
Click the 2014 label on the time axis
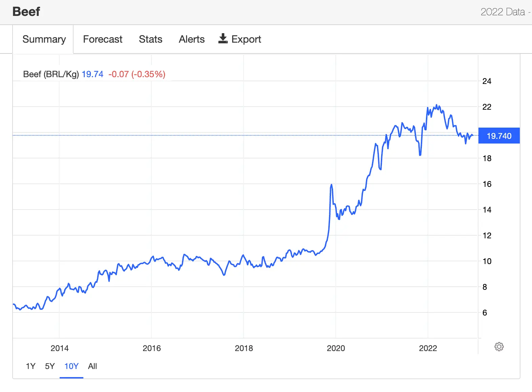point(59,348)
